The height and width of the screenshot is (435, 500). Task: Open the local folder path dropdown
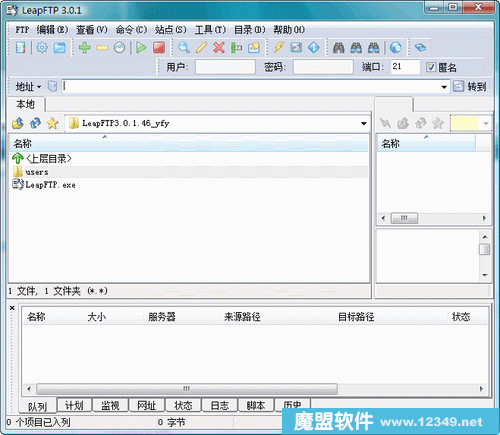(x=364, y=124)
